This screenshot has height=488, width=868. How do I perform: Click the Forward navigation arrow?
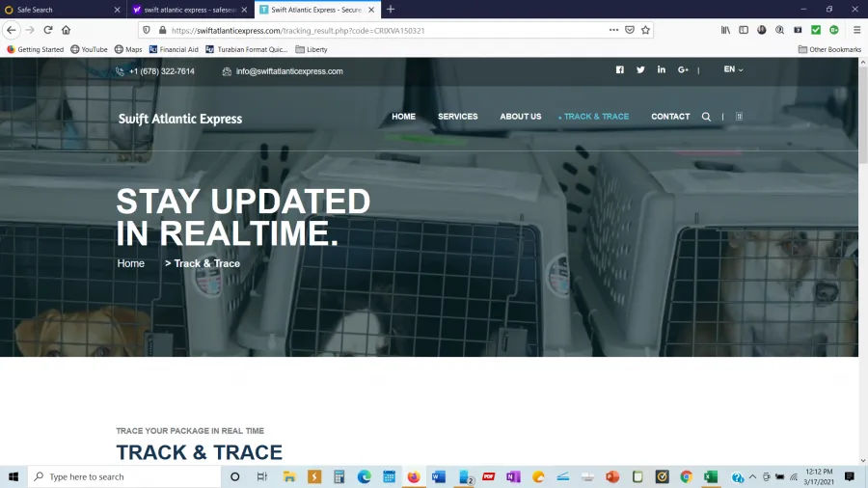[30, 30]
